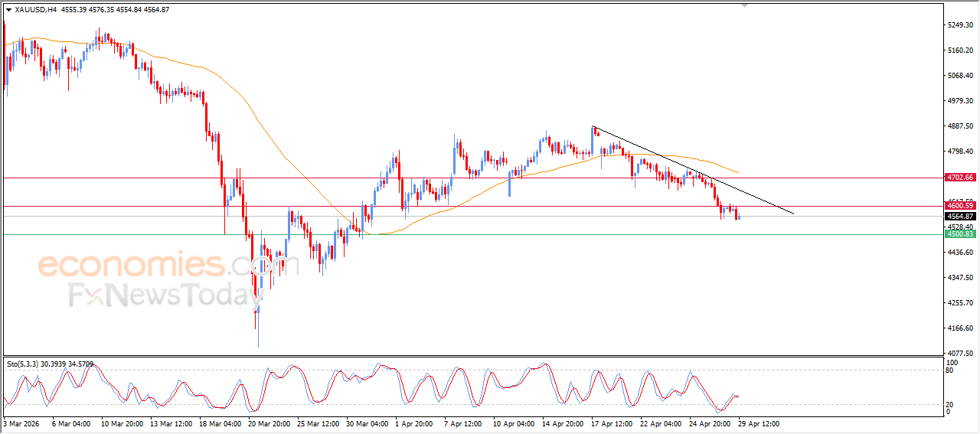Select the red 4702.66 price label
980x434 pixels.
point(959,177)
